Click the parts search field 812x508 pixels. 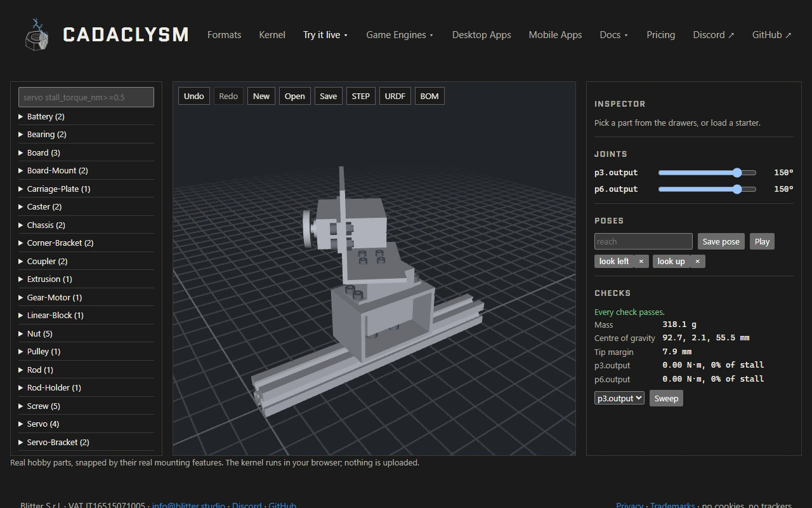pos(86,97)
